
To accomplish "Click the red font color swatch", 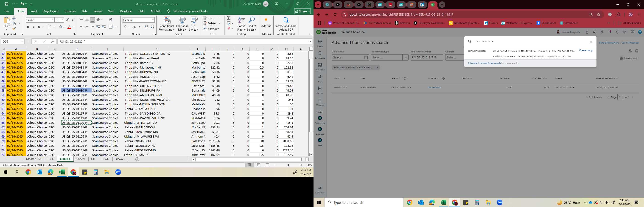I will click(x=70, y=27).
